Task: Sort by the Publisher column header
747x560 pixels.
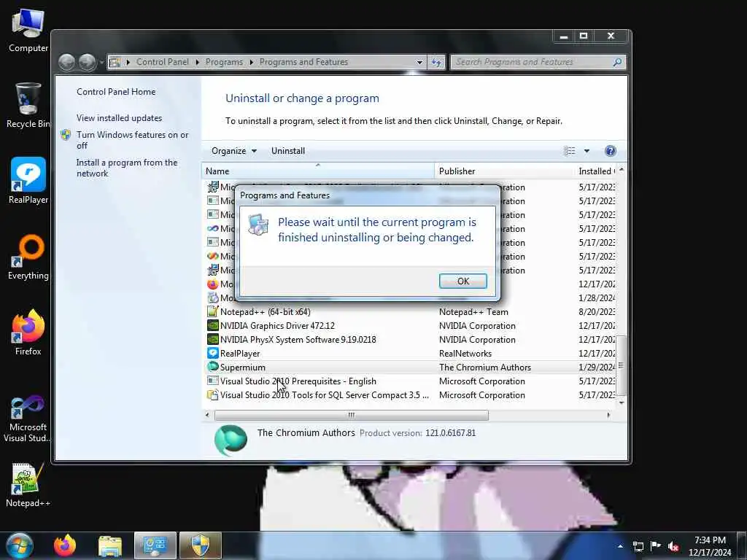Action: coord(505,171)
